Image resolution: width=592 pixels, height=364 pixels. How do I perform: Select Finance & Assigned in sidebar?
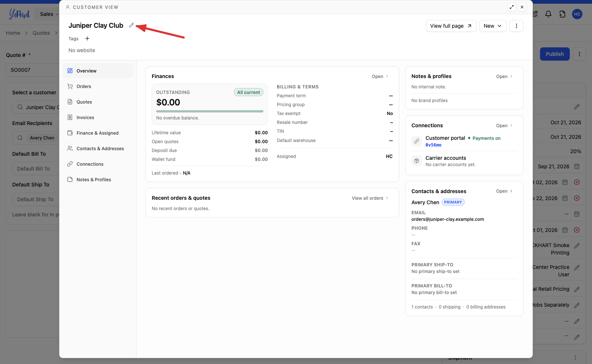tap(98, 133)
